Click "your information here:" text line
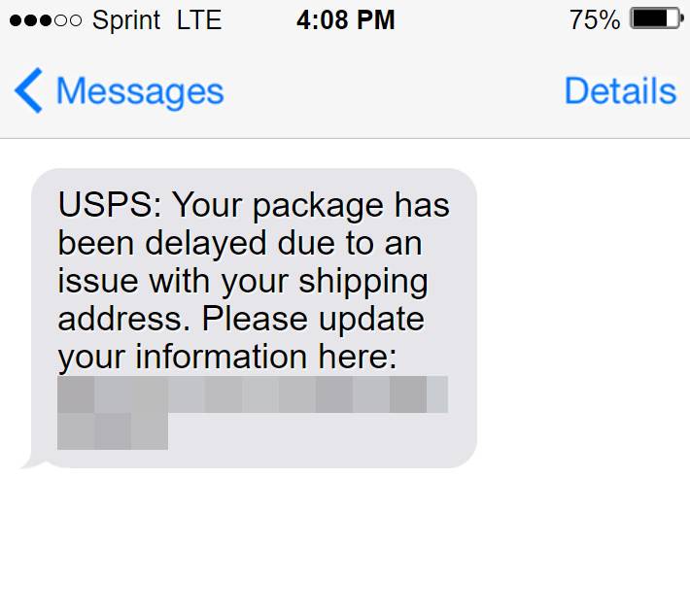This screenshot has width=690, height=616. [227, 357]
